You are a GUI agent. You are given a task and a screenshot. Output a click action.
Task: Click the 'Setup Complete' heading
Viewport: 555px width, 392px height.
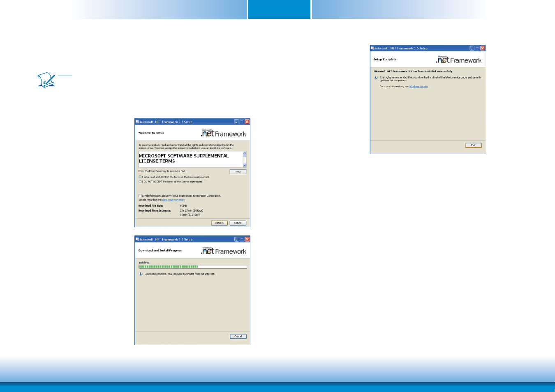[385, 60]
